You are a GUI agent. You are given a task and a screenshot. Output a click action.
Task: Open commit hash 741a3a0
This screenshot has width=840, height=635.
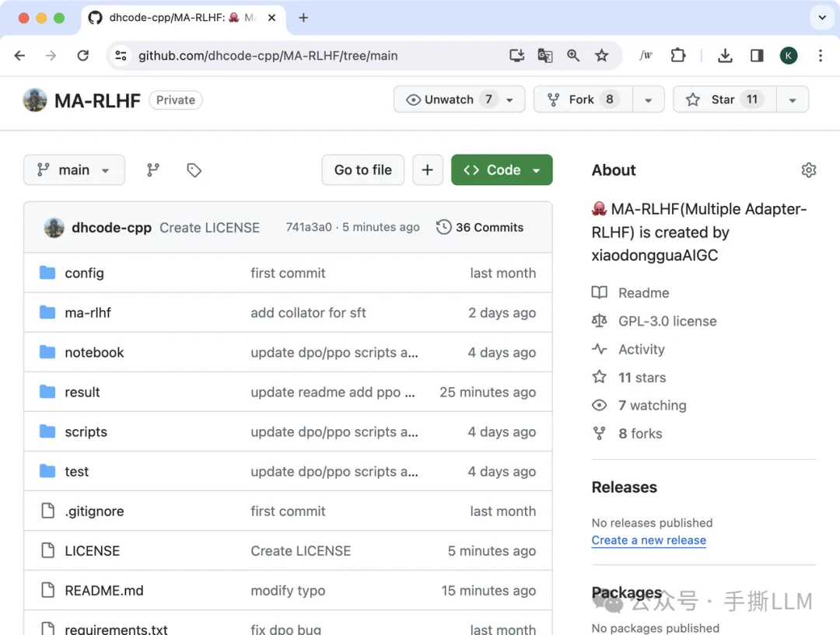(x=309, y=228)
